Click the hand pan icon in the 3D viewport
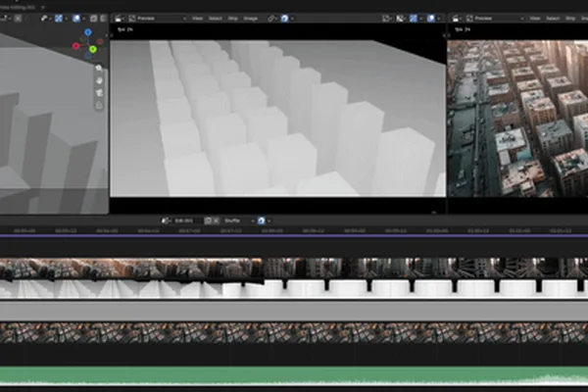The height and width of the screenshot is (392, 588). pyautogui.click(x=99, y=80)
